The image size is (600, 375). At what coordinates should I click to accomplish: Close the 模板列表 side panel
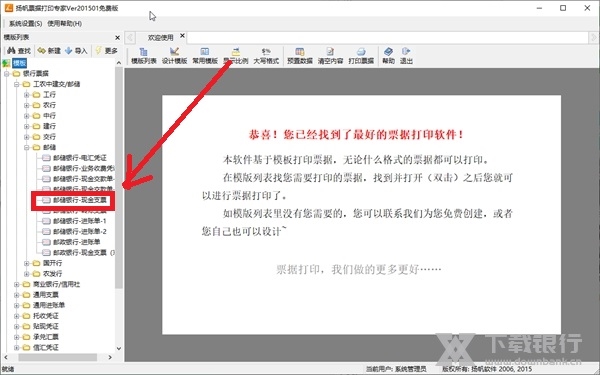(117, 38)
